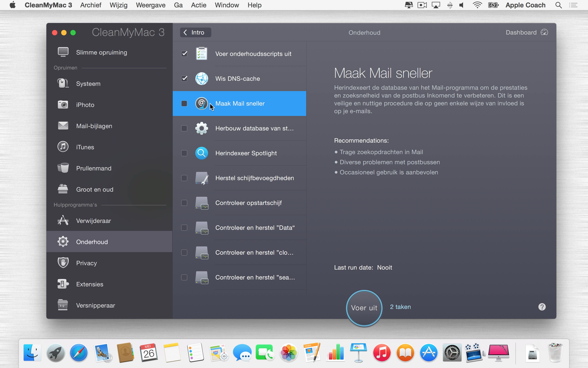Click the Apple menu logo
Image resolution: width=588 pixels, height=368 pixels.
(x=13, y=5)
